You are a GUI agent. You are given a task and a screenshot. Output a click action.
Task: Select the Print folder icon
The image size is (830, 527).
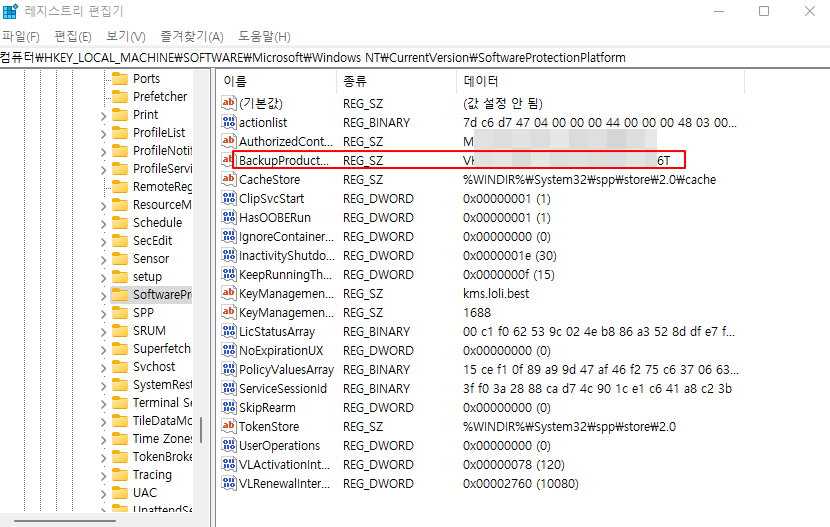tap(120, 115)
